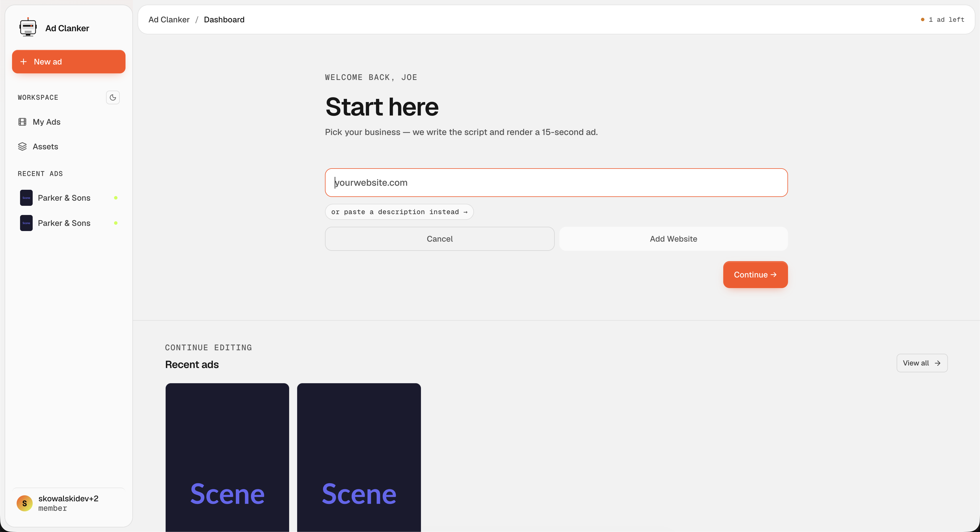This screenshot has height=532, width=980.
Task: Click the Start here heading
Action: tap(382, 107)
